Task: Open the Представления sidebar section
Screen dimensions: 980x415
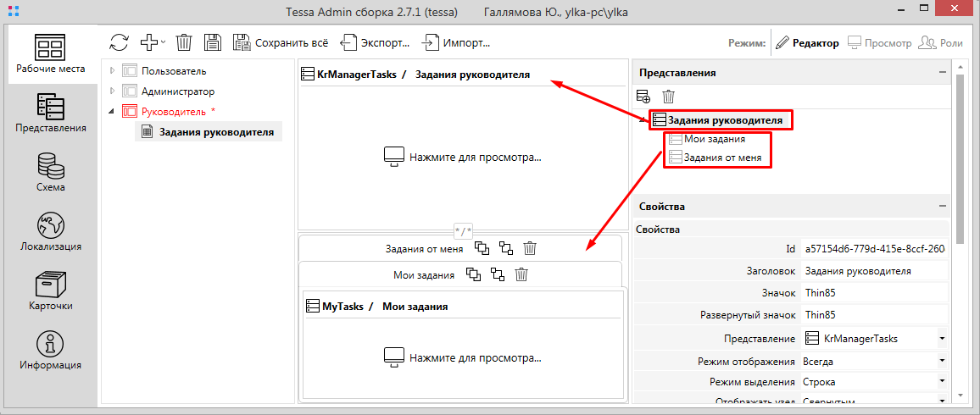Action: pos(51,113)
